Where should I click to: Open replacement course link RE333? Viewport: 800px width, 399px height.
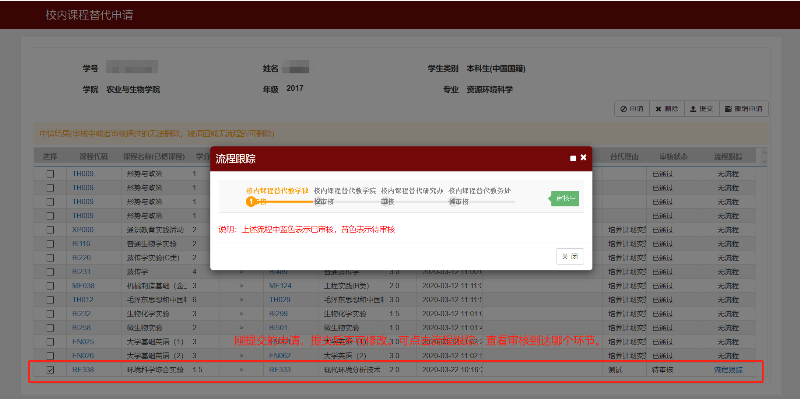click(x=280, y=369)
